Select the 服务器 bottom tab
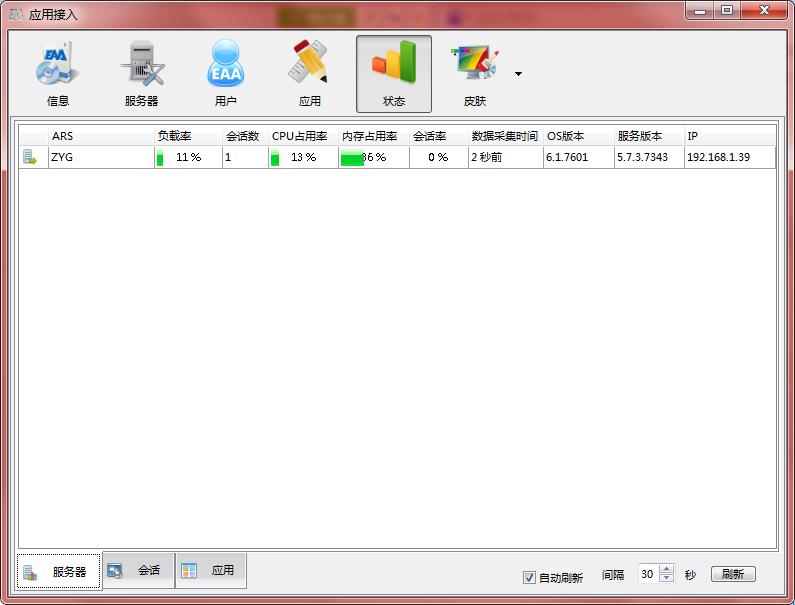 59,572
